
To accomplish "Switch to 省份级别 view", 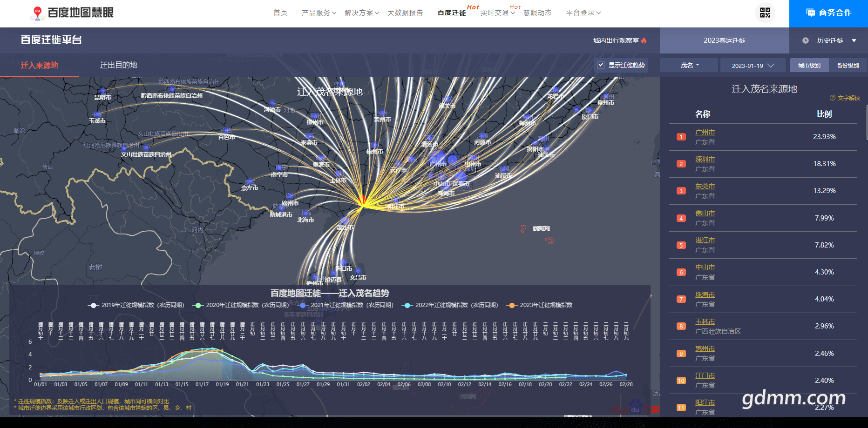I will 848,65.
